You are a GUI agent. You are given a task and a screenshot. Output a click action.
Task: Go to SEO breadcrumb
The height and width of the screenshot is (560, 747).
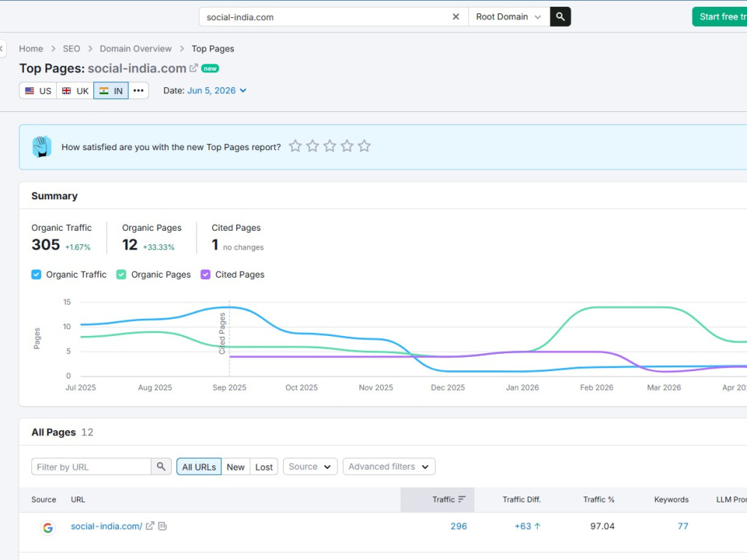72,49
